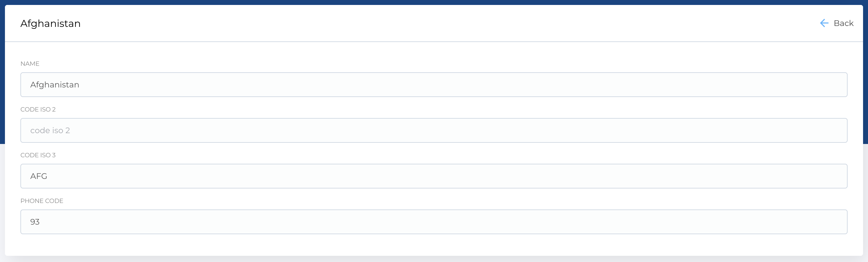Place cursor on the AFG value text
This screenshot has height=262, width=868.
(x=39, y=176)
